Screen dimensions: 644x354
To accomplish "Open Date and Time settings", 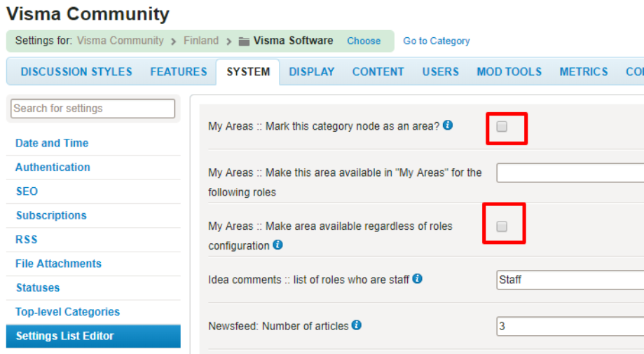I will [52, 143].
